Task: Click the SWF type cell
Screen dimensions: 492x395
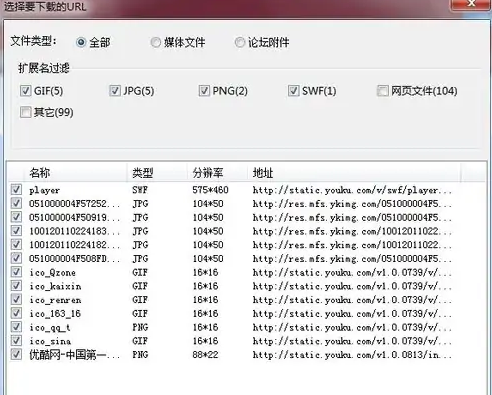Action: (x=140, y=190)
